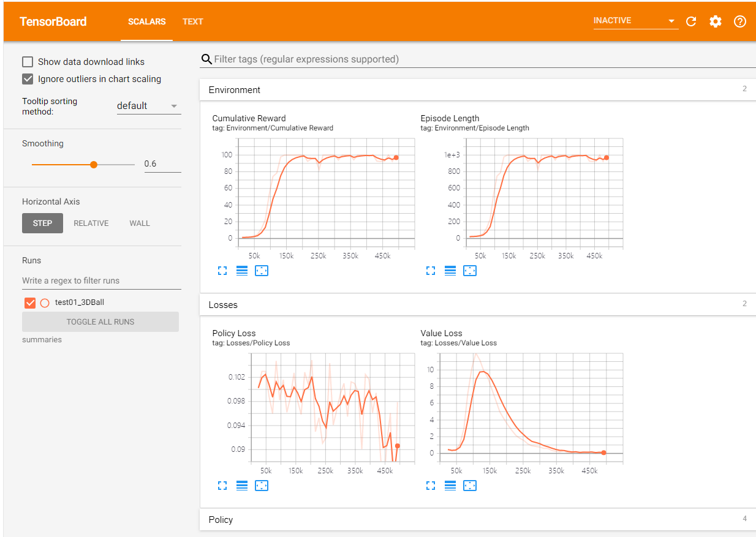This screenshot has width=756, height=537.
Task: Toggle y-axis log scale for Cumulative Reward
Action: 242,271
